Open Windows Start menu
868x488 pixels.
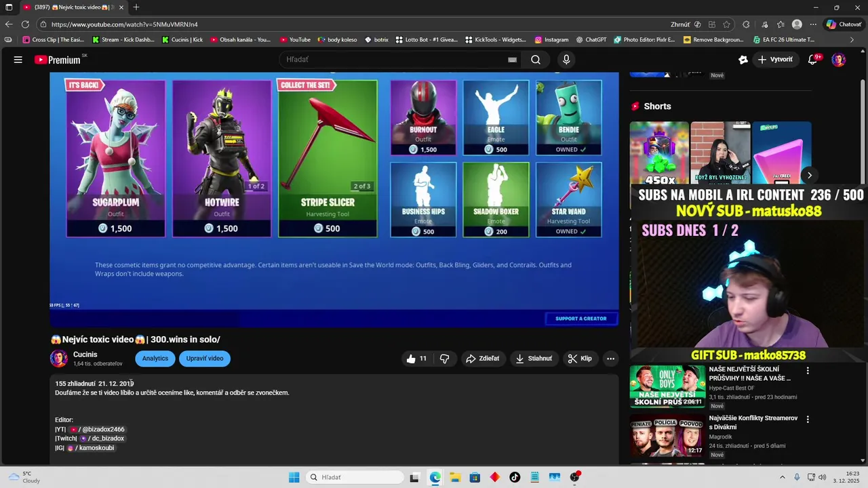click(x=294, y=477)
